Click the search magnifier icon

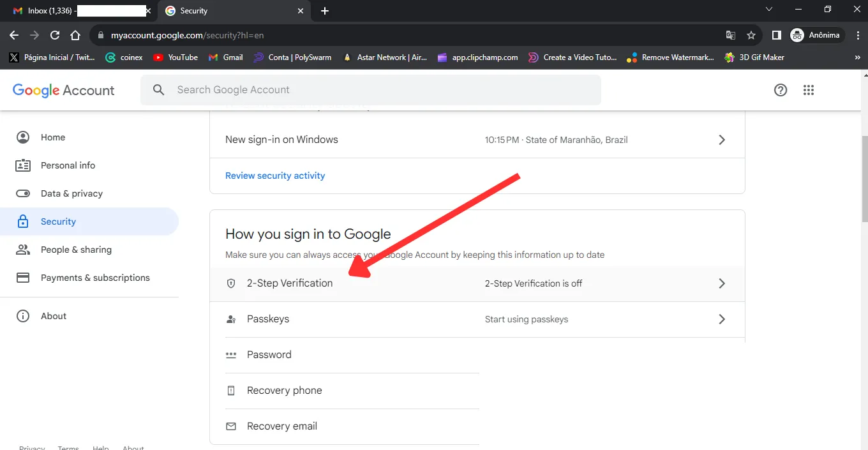tap(159, 90)
